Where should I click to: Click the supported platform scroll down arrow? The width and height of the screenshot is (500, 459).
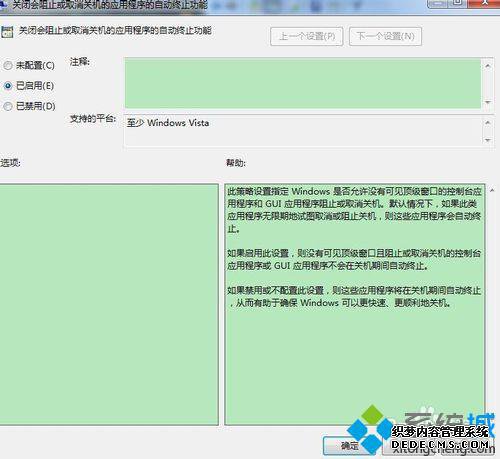click(488, 140)
